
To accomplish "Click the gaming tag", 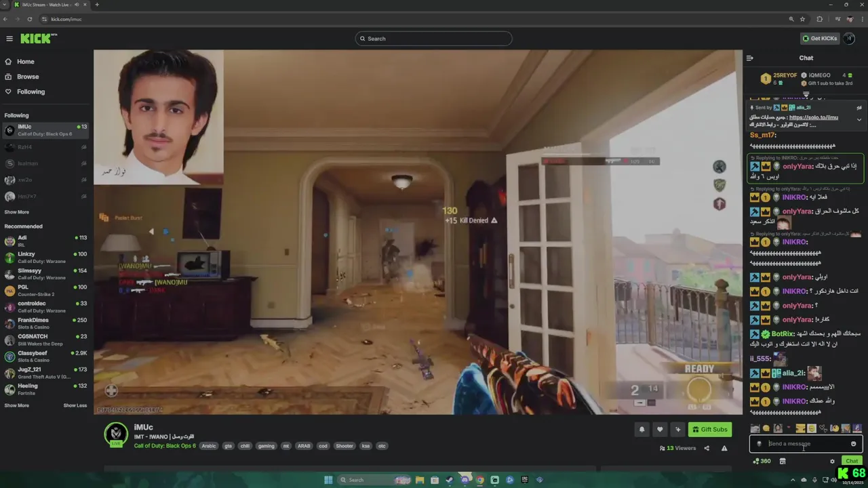I will coord(267,446).
